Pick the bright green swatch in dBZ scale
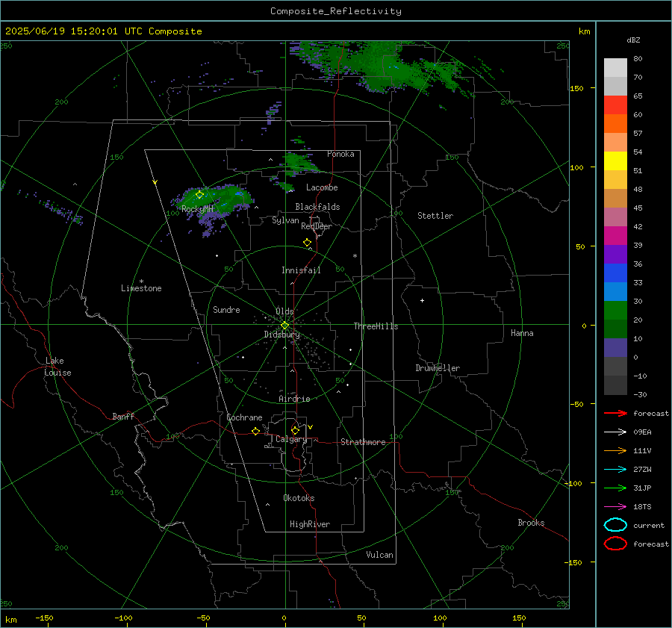The height and width of the screenshot is (628, 672). pyautogui.click(x=615, y=310)
